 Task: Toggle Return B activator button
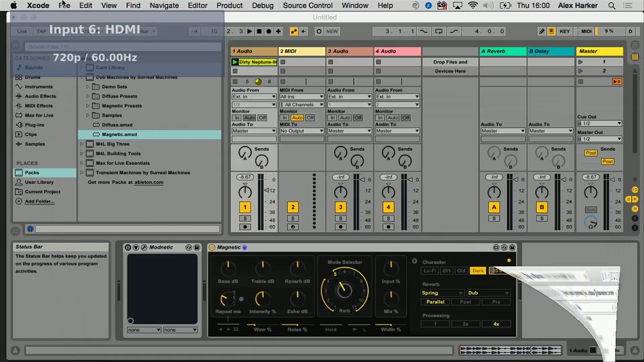click(x=542, y=207)
